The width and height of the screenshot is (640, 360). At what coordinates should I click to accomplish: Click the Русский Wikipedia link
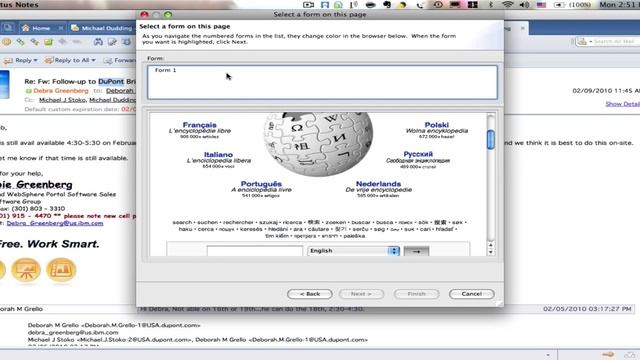pos(418,154)
